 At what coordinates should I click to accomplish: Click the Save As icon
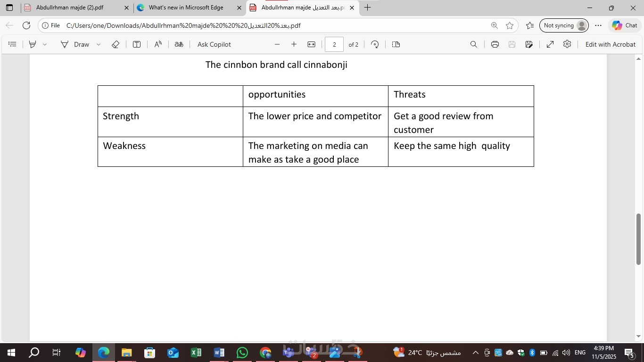click(x=529, y=44)
